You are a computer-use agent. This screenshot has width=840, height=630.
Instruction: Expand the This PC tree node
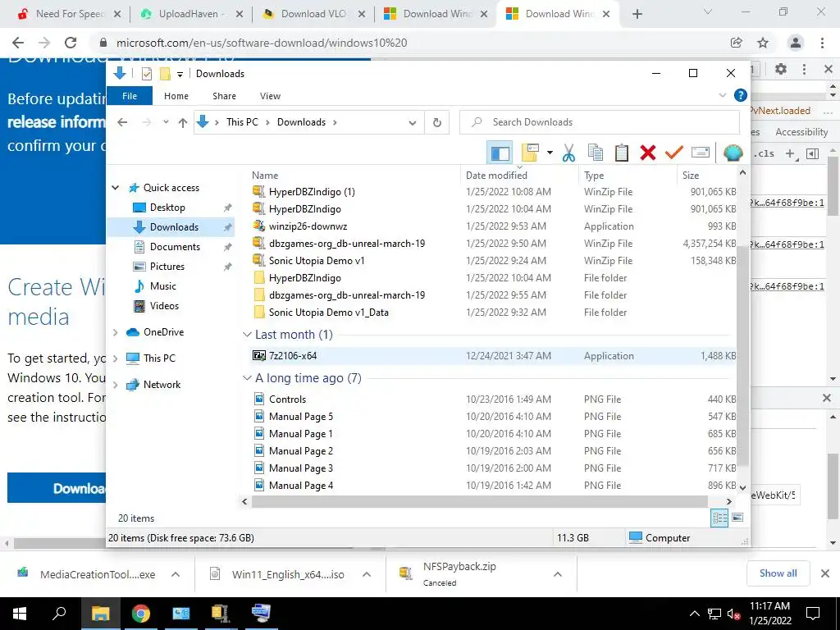tap(115, 358)
